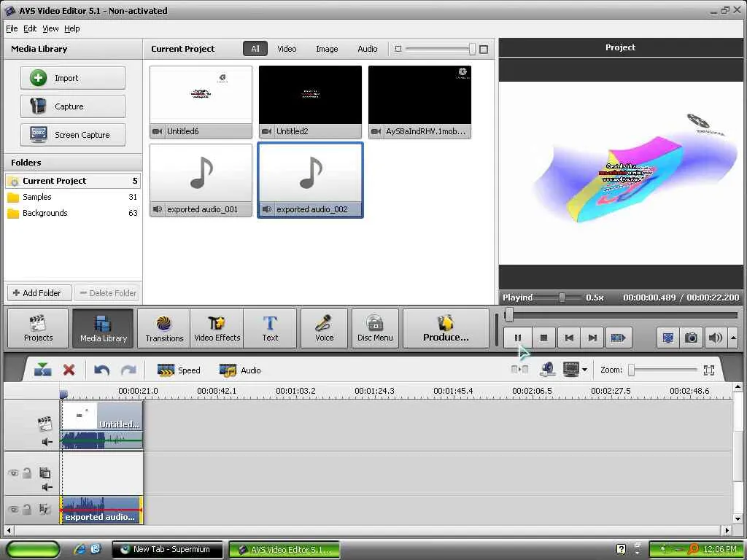Open Speed settings for clip
Image resolution: width=747 pixels, height=560 pixels.
(179, 370)
